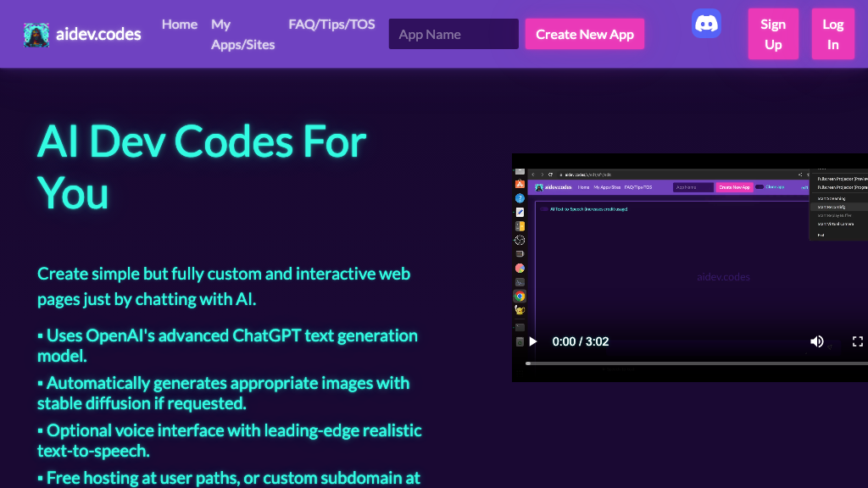Enter fullscreen with the video's expand icon

(x=858, y=341)
